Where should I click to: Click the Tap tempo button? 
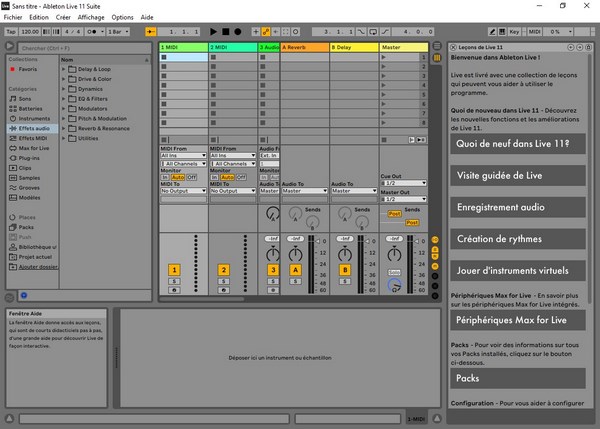[11, 32]
